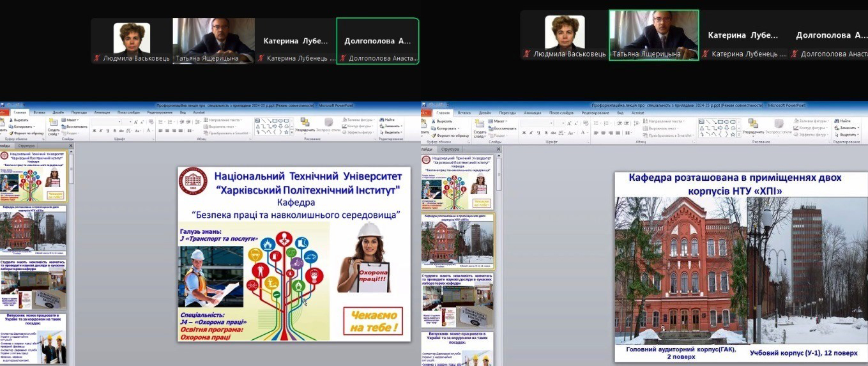This screenshot has height=366, width=868.
Task: Click character spacing icon in left PowerPoint ribbon
Action: (128, 130)
